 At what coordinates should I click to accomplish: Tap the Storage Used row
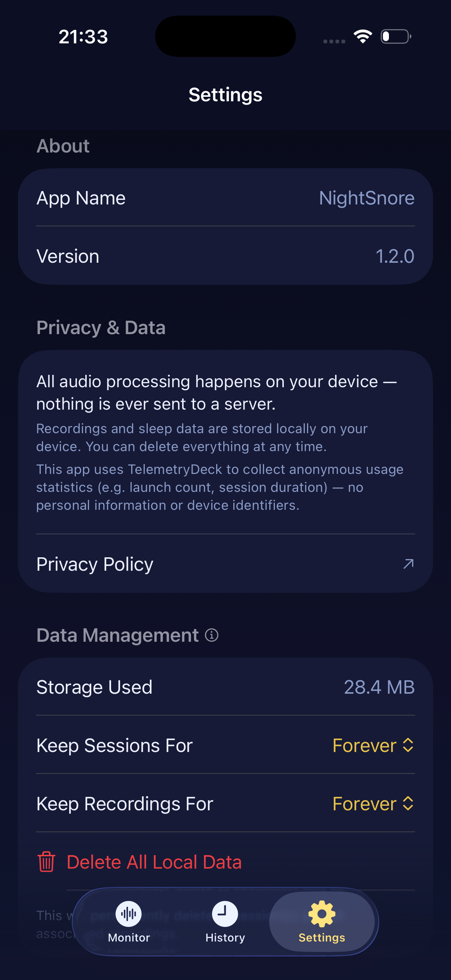click(x=225, y=687)
